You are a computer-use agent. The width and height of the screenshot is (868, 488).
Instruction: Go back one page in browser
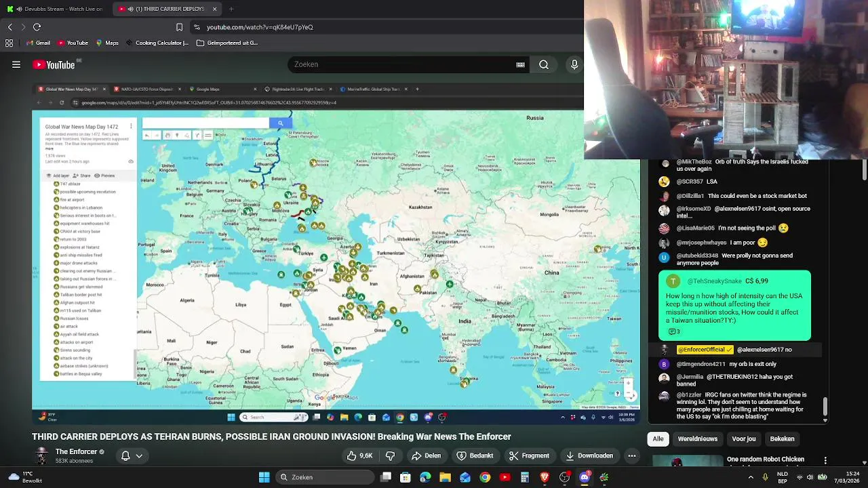point(9,27)
